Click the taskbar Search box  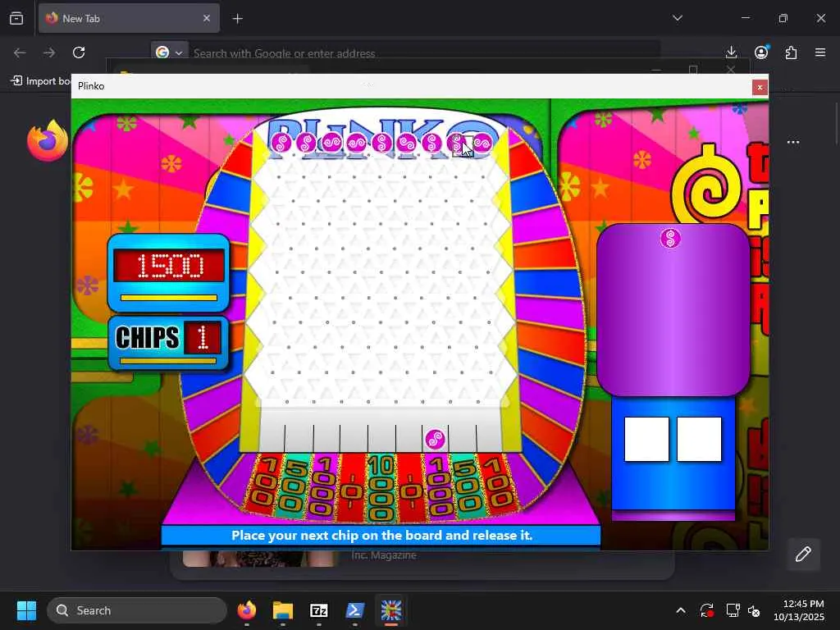[137, 610]
